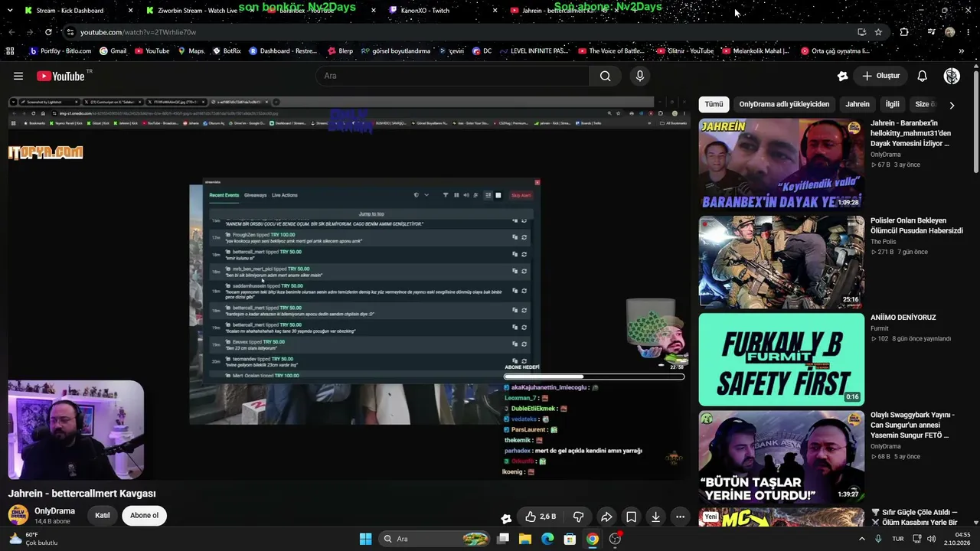The height and width of the screenshot is (551, 980).
Task: Dislike the video with thumbs down
Action: click(579, 517)
